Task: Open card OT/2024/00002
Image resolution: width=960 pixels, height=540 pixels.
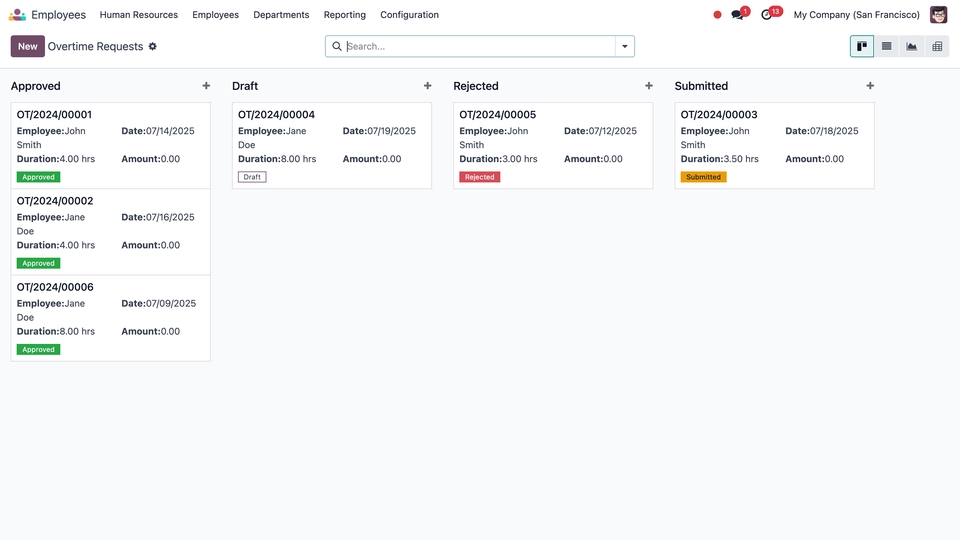Action: coord(110,231)
